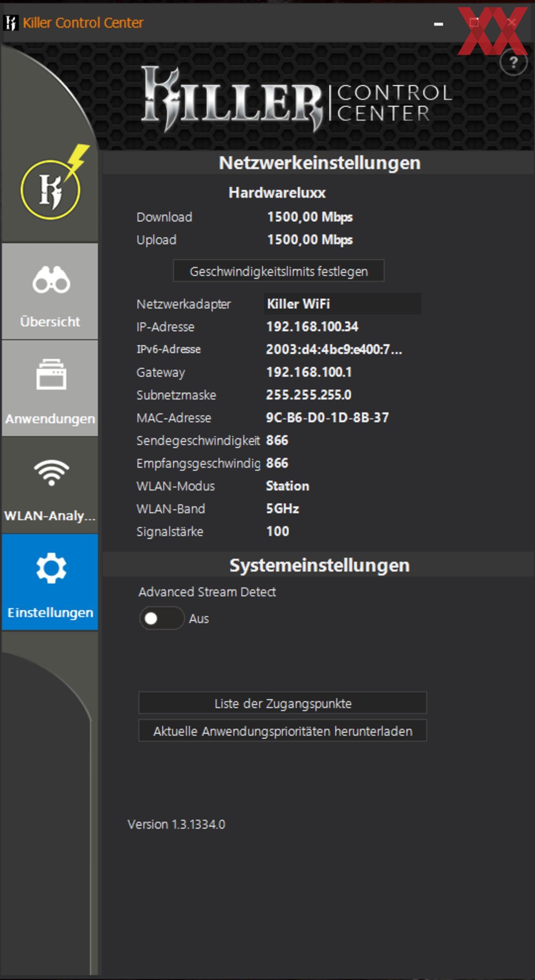Click the Upload speed 1500,00 Mbps value

(x=310, y=240)
